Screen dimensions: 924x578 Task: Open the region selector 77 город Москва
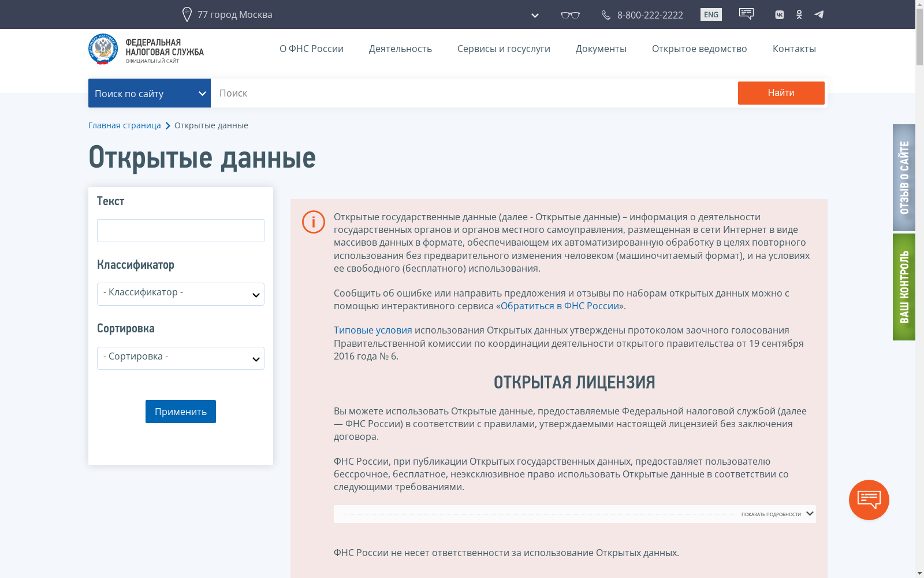(234, 14)
